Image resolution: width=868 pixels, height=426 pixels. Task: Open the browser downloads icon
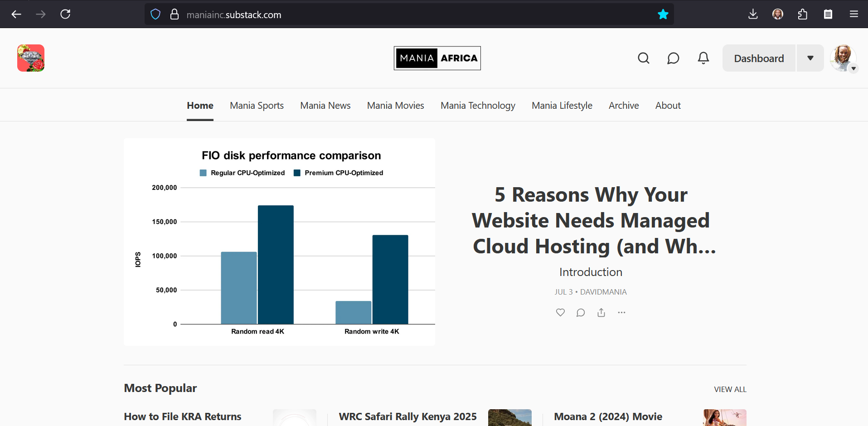click(753, 15)
